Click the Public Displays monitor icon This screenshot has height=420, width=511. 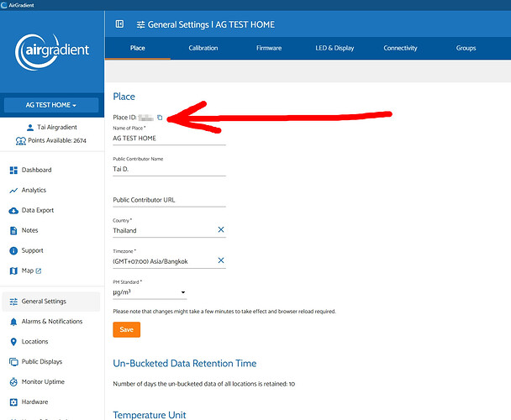coord(13,362)
